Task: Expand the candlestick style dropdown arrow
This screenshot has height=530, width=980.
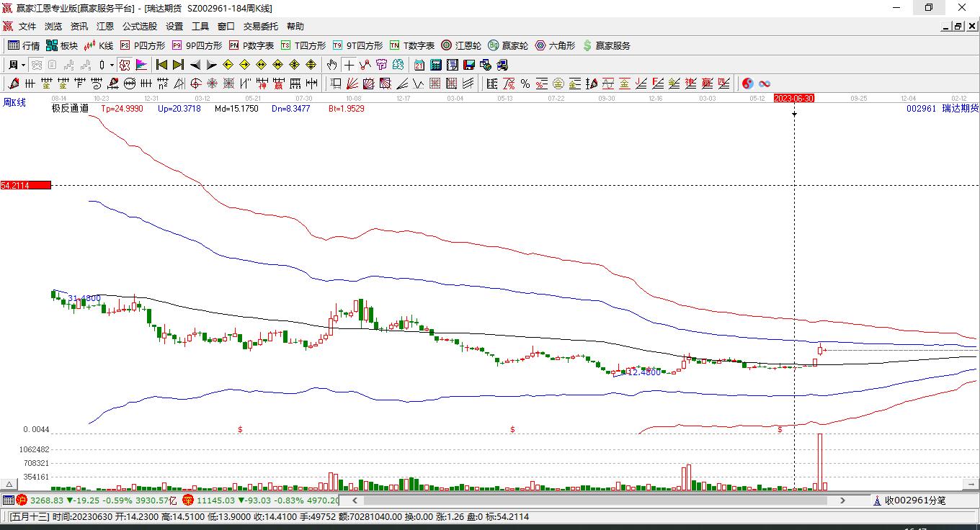Action: [112, 65]
